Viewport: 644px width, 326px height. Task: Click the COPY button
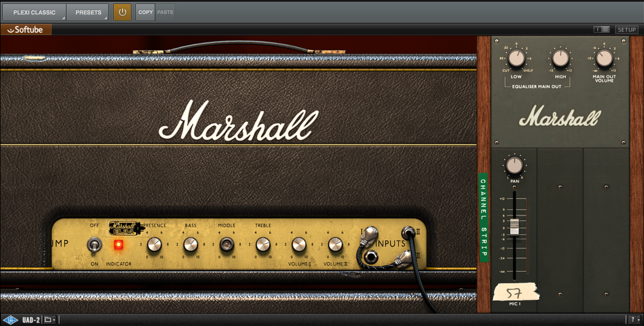coord(145,12)
